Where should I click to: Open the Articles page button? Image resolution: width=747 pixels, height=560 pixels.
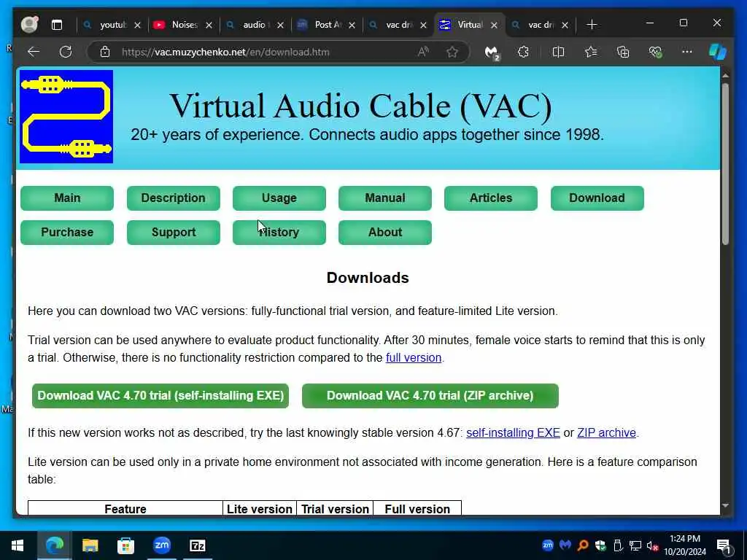491,198
